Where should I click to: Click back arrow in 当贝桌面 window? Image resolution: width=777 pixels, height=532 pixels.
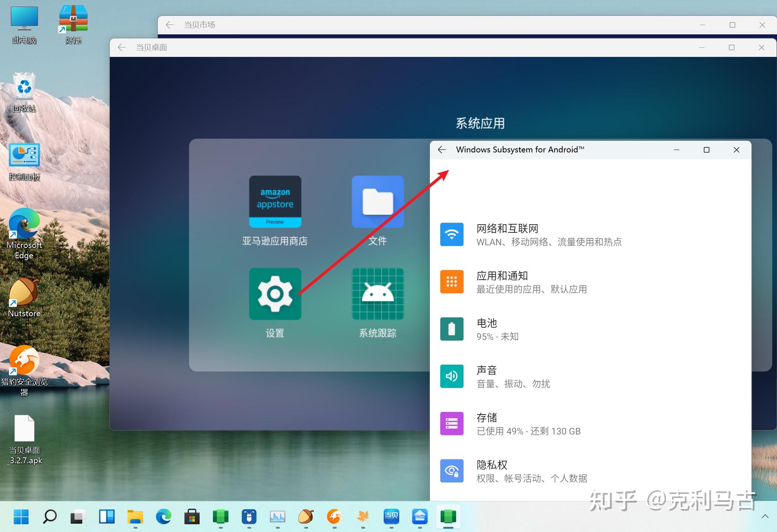pos(122,47)
